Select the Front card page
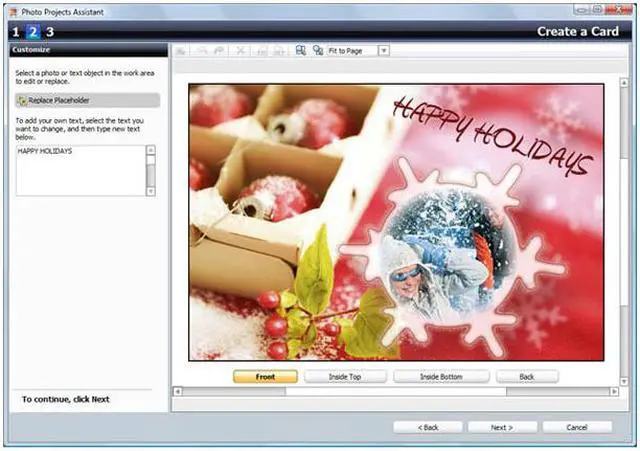 (x=265, y=377)
